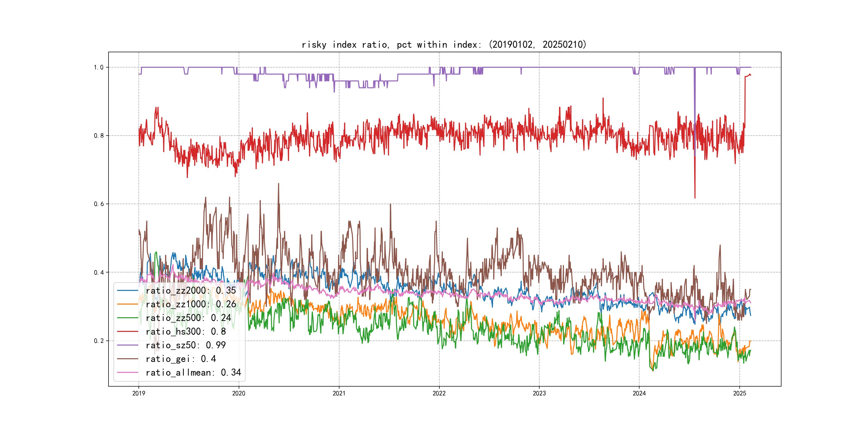The height and width of the screenshot is (434, 868).
Task: Click the 1.0 y-axis tick label
Action: (x=98, y=68)
